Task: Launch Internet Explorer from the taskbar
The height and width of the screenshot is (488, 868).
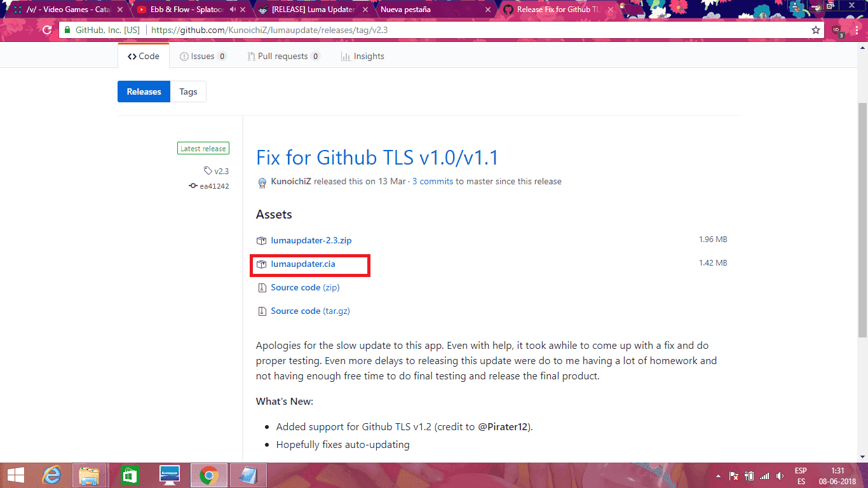Action: click(x=52, y=475)
